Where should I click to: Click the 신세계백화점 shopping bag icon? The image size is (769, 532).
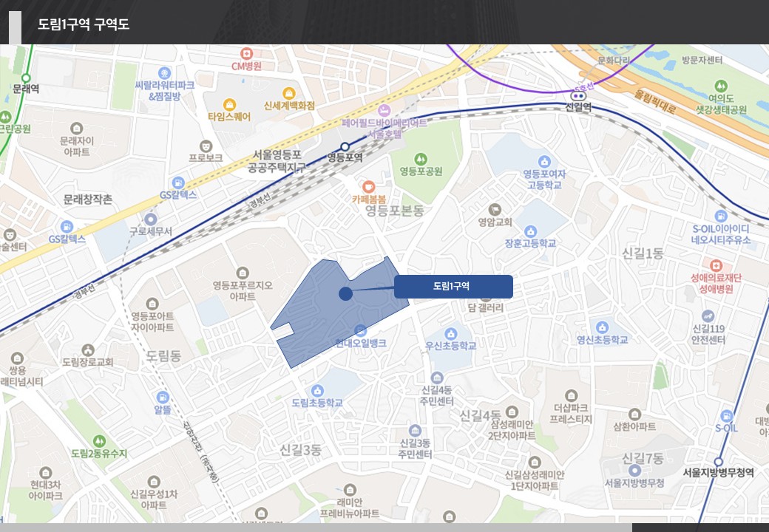(x=289, y=93)
